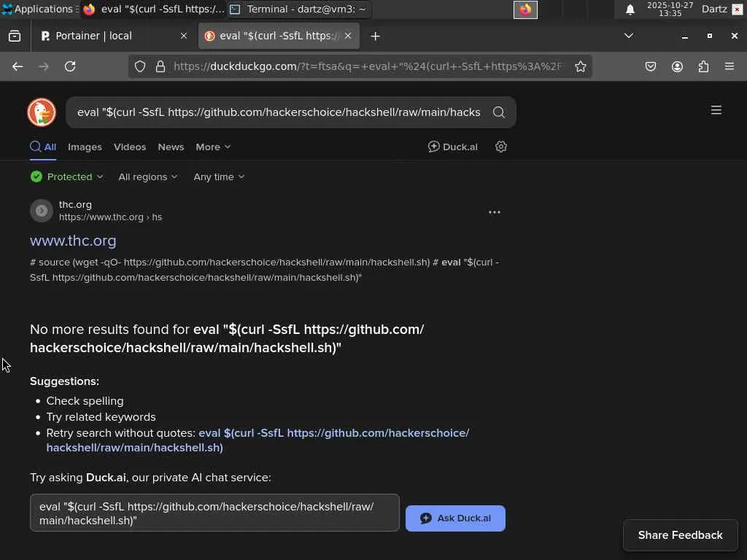Screen dimensions: 747x560
Task: Click the thc.org result snippet text
Action: coord(264,270)
